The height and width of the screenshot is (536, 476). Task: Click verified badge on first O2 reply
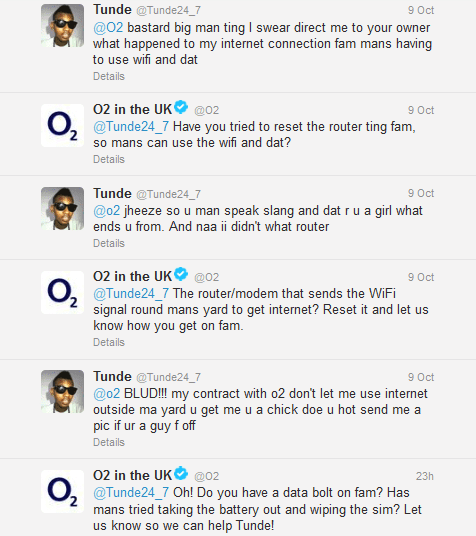(x=181, y=107)
